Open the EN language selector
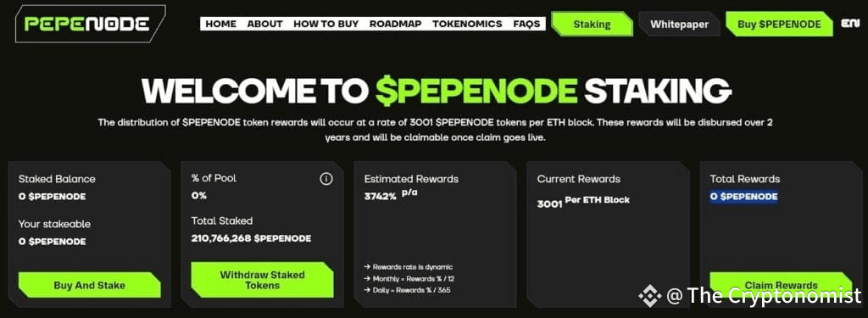 (x=849, y=23)
